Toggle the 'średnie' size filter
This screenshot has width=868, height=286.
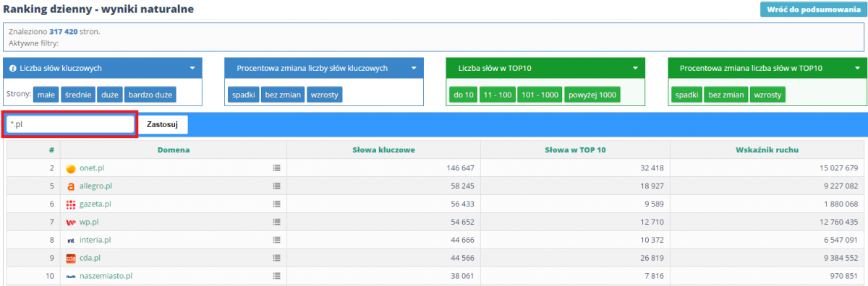coord(78,95)
